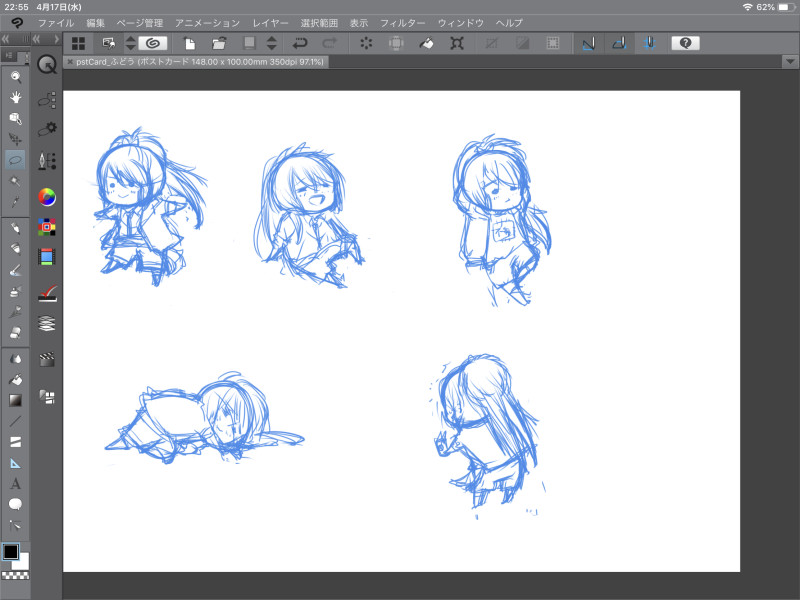Select the Eraser tool
The width and height of the screenshot is (800, 600).
(x=16, y=333)
